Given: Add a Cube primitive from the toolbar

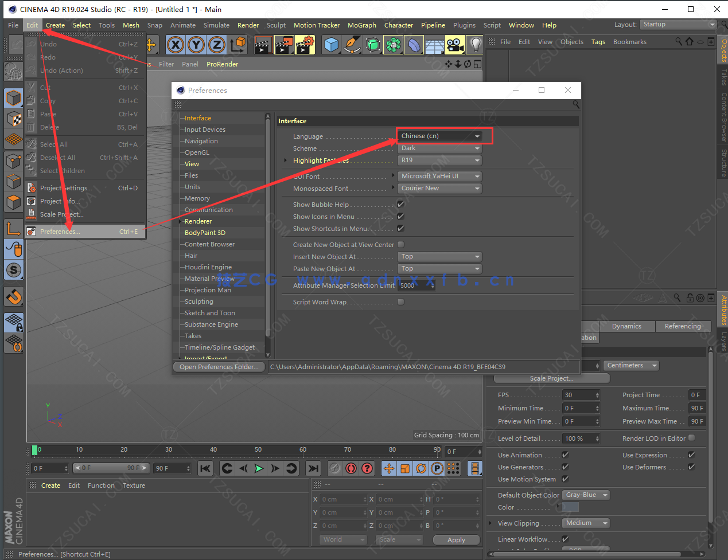Looking at the screenshot, I should point(332,45).
